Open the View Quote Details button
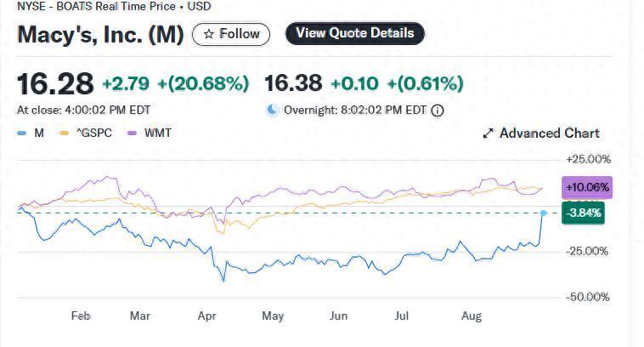The image size is (644, 347). tap(354, 34)
